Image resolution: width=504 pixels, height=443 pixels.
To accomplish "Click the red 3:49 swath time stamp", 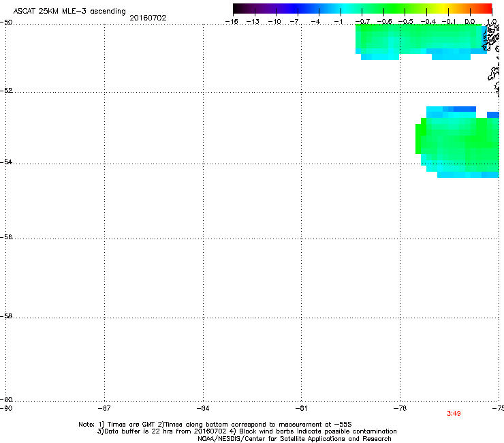I will point(454,414).
